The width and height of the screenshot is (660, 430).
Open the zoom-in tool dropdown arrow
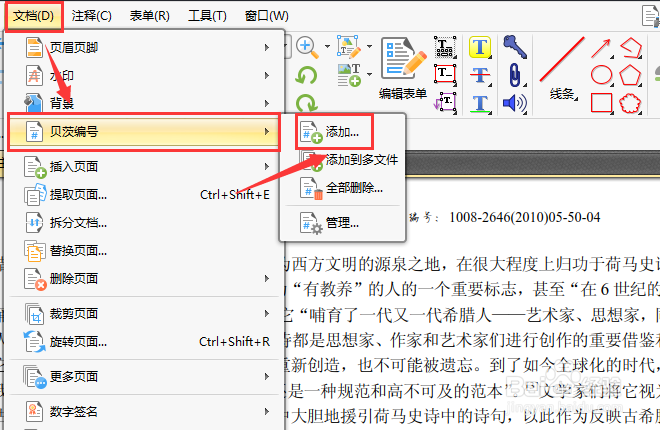327,46
